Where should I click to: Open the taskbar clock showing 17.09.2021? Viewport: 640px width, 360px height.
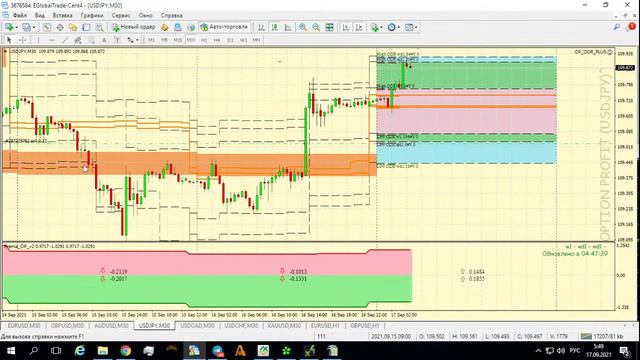[x=598, y=351]
